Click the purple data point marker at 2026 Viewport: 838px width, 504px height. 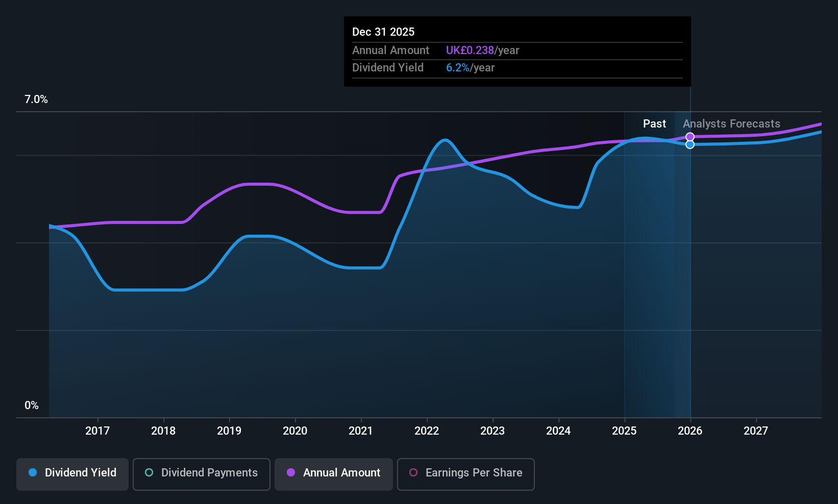(690, 137)
